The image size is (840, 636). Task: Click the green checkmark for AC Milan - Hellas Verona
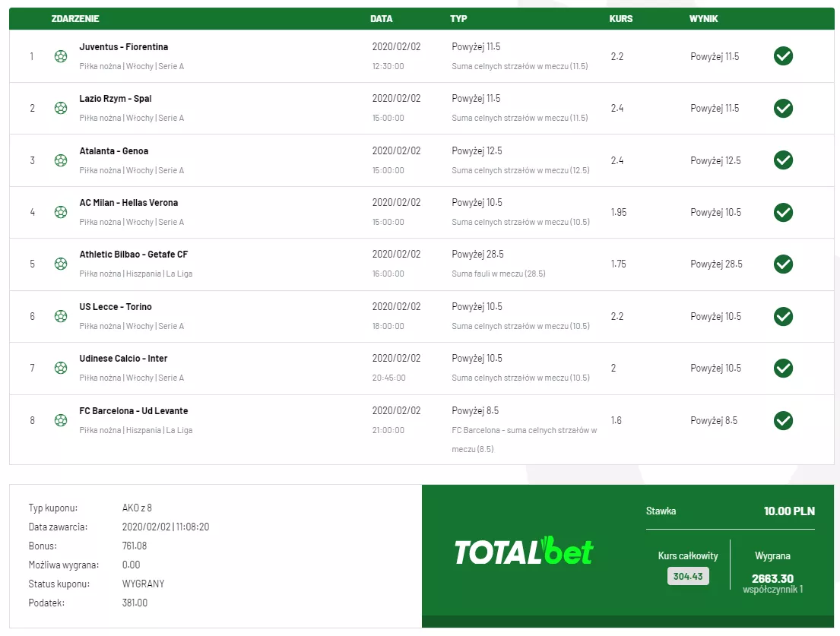[x=783, y=212]
